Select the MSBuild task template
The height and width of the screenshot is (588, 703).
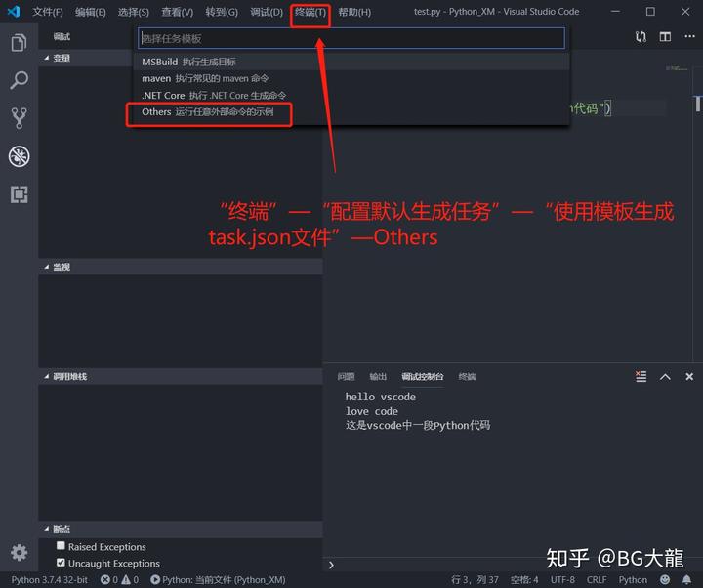click(x=351, y=62)
